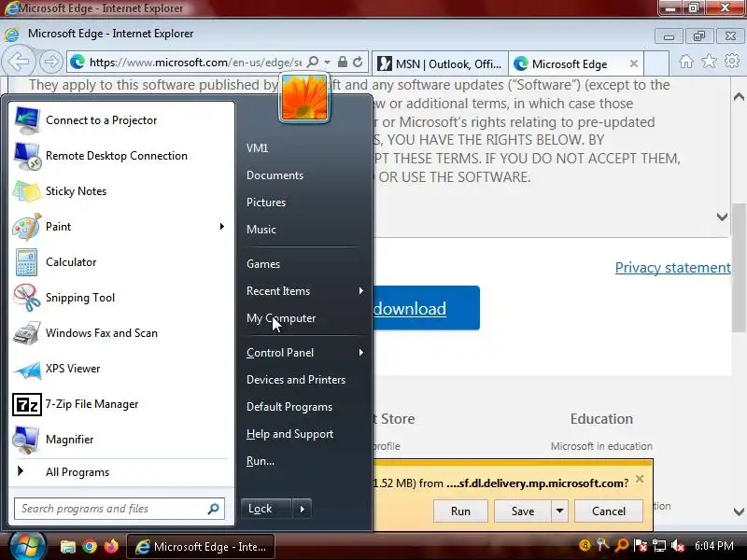Click the muted volume tray icon

[678, 545]
